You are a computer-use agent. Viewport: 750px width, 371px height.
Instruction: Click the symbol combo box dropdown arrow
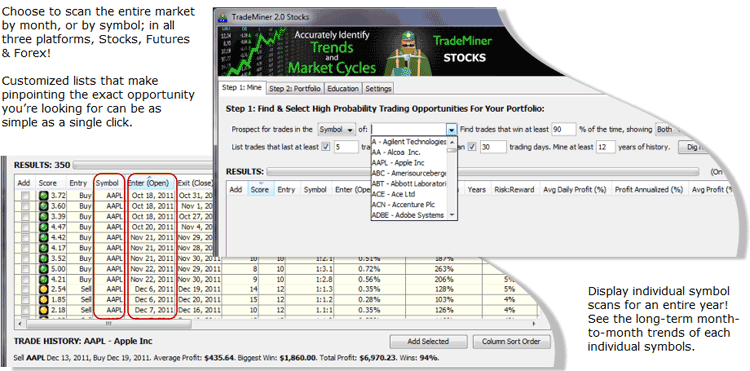pyautogui.click(x=452, y=130)
